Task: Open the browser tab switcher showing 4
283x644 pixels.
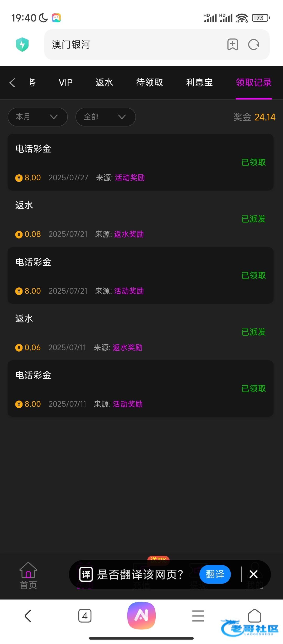Action: pos(85,616)
